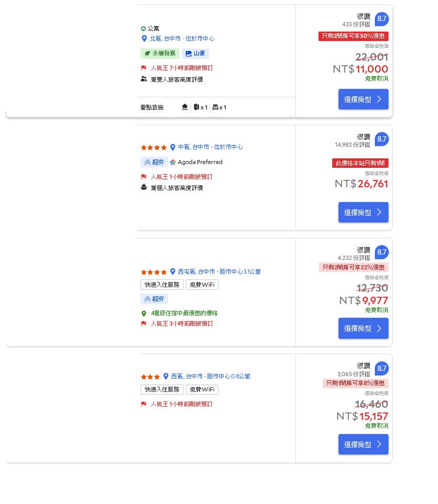Open the 北區, 台中市 location link

182,38
